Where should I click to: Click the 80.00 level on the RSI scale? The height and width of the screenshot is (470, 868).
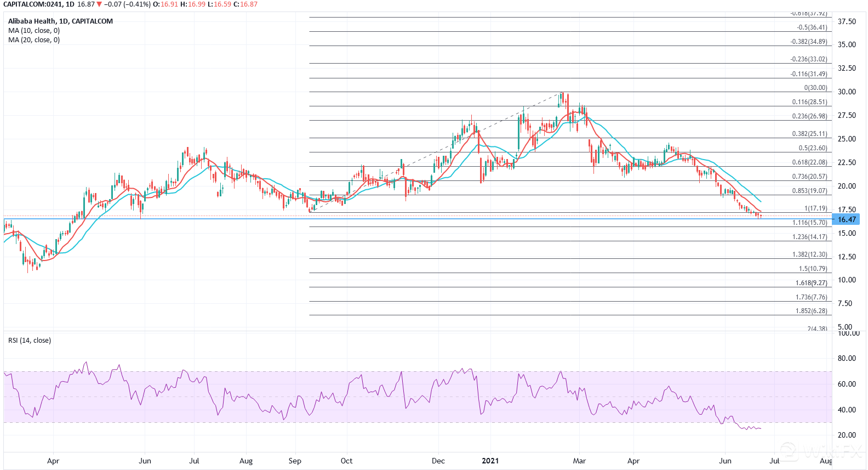tap(847, 358)
